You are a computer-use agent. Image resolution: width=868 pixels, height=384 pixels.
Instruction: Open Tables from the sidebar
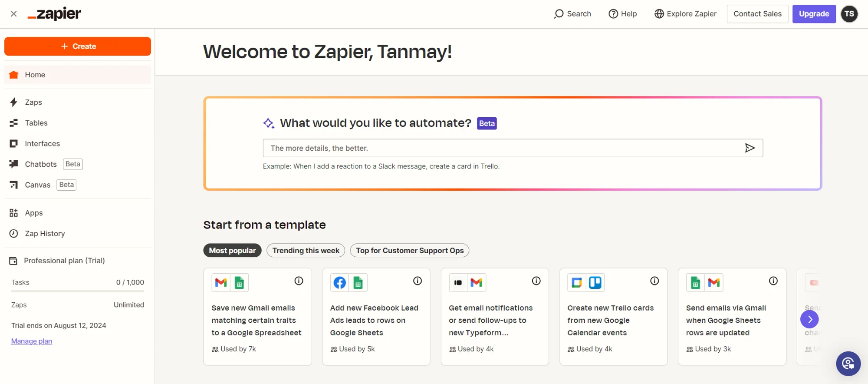point(78,123)
